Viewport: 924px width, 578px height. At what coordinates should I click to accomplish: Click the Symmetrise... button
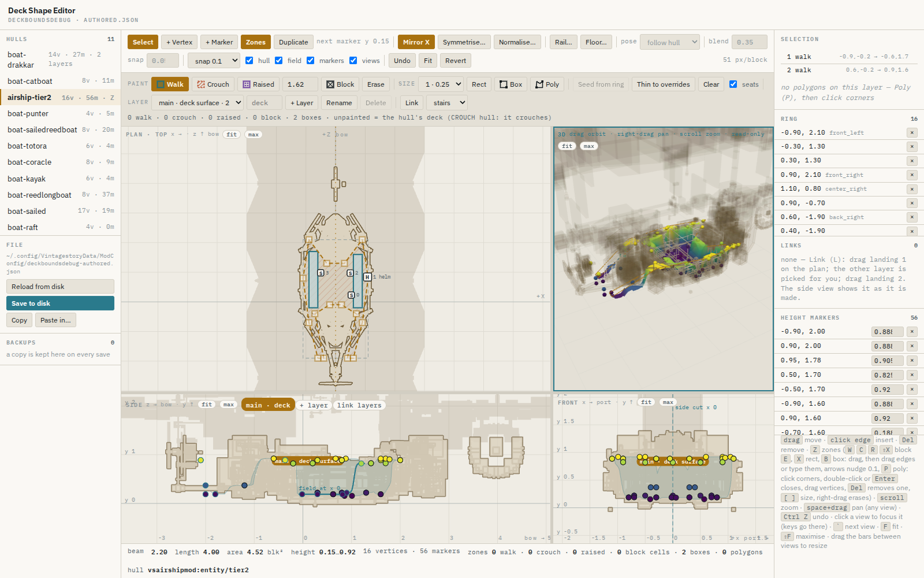(x=464, y=42)
